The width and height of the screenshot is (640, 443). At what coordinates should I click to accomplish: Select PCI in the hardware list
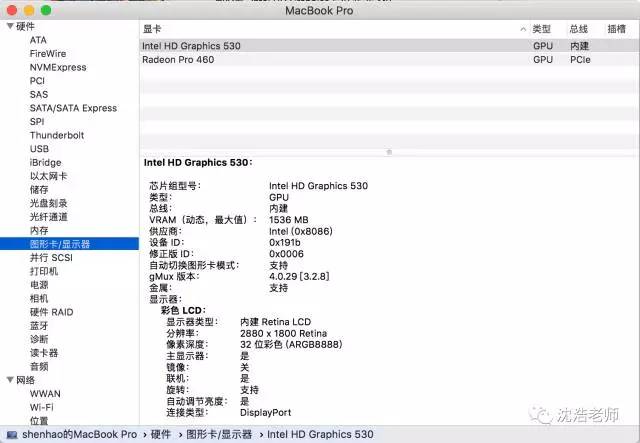[x=37, y=81]
